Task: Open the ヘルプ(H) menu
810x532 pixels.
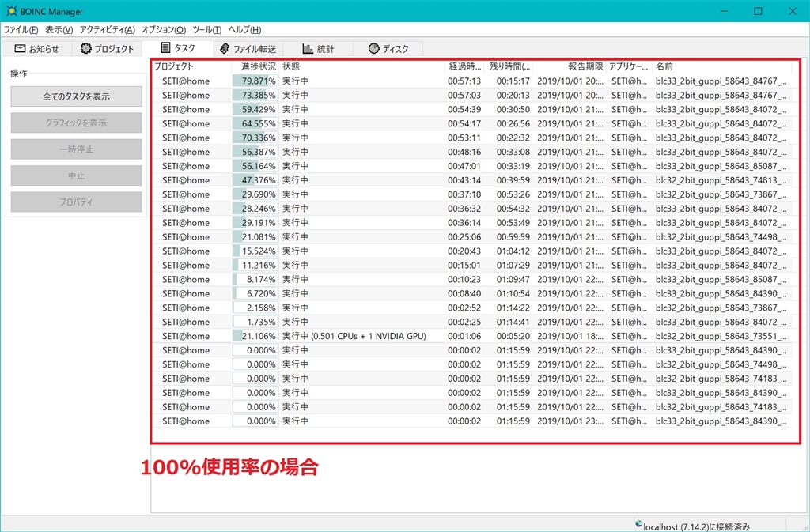Action: [x=245, y=30]
